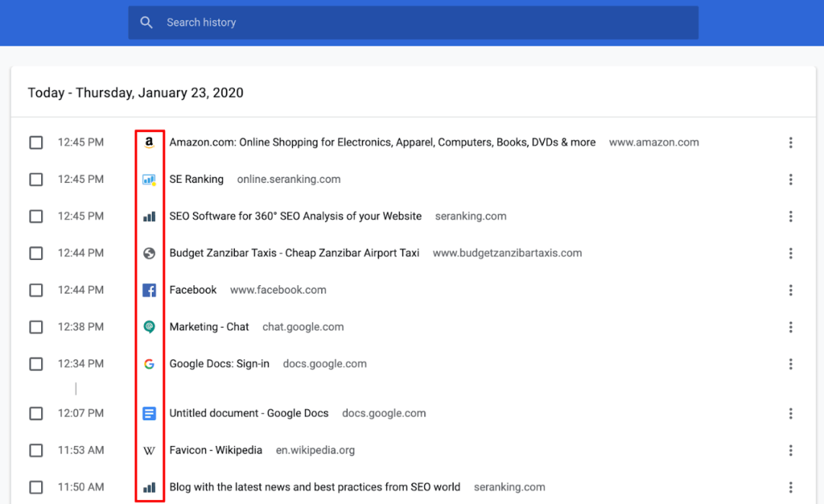Viewport: 824px width, 504px height.
Task: Select the checkbox for the Amazon.com entry
Action: (36, 143)
